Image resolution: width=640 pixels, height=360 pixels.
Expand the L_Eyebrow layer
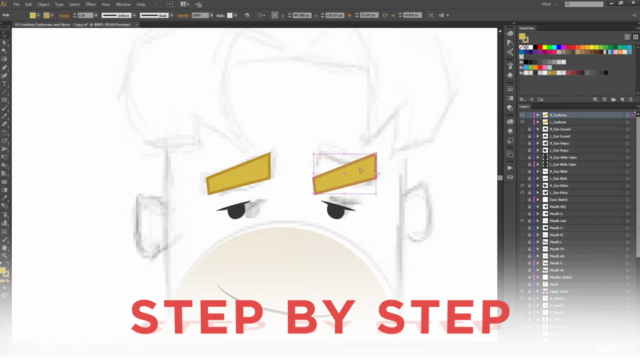(x=538, y=122)
